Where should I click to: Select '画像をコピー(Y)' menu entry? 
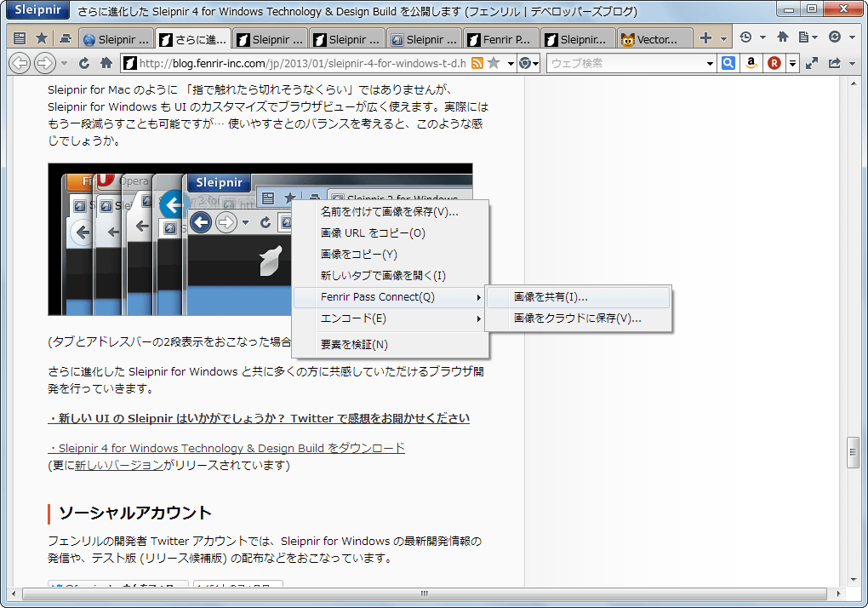tap(390, 254)
